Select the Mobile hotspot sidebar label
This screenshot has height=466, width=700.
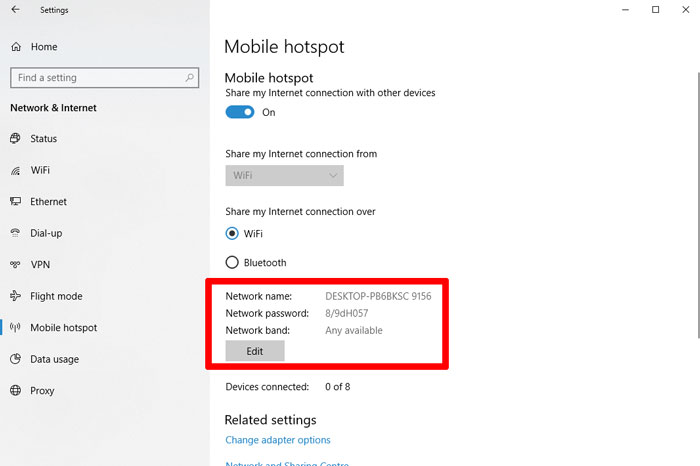pyautogui.click(x=63, y=328)
